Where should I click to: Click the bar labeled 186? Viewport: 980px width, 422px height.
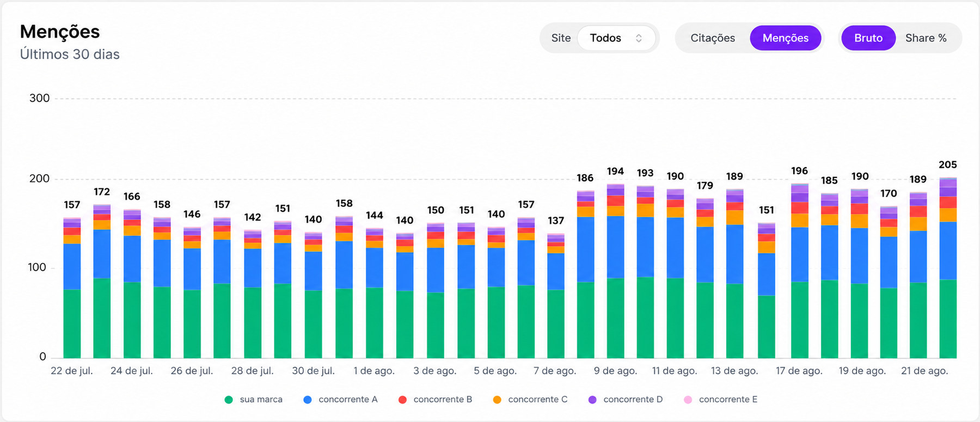tap(585, 274)
